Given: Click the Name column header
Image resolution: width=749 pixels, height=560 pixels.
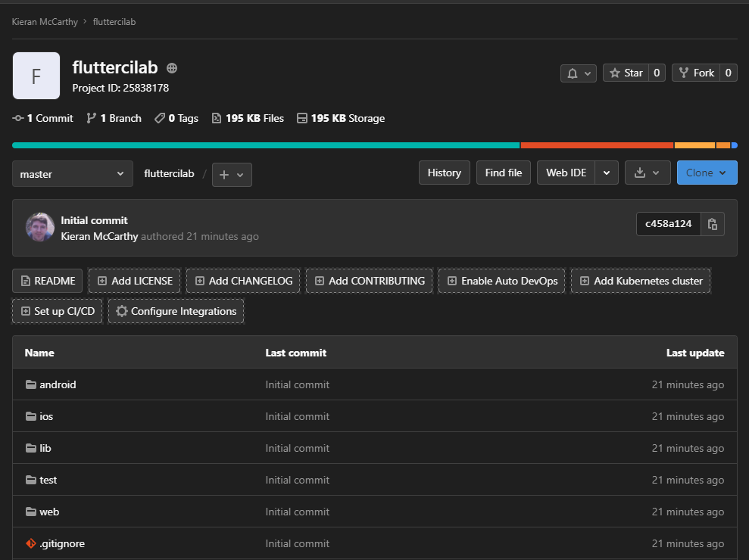Looking at the screenshot, I should point(39,353).
